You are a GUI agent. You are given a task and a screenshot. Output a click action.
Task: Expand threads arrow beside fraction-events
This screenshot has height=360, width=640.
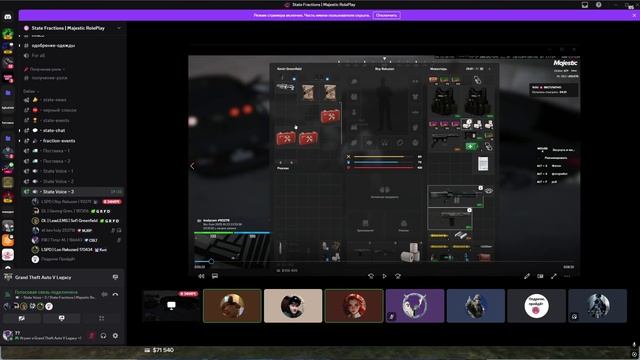19,141
